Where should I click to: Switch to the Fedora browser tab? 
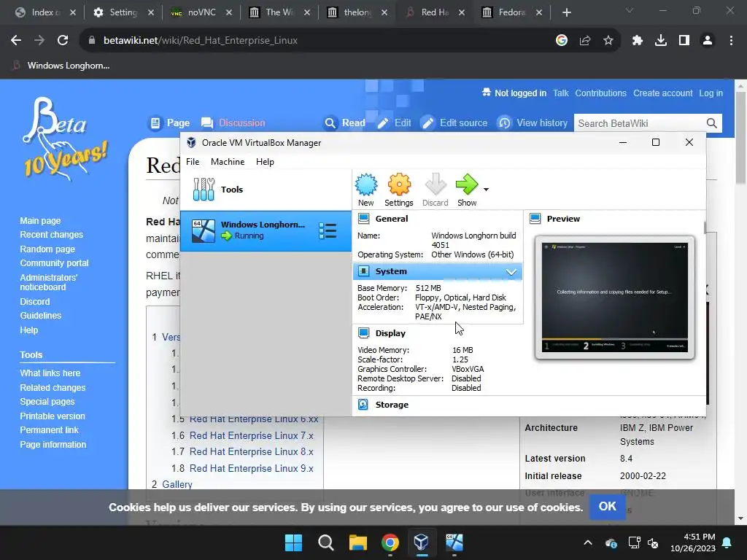coord(511,12)
